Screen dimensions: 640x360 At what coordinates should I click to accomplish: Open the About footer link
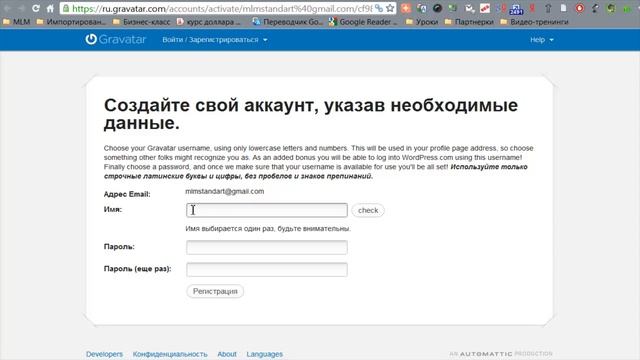pos(227,354)
